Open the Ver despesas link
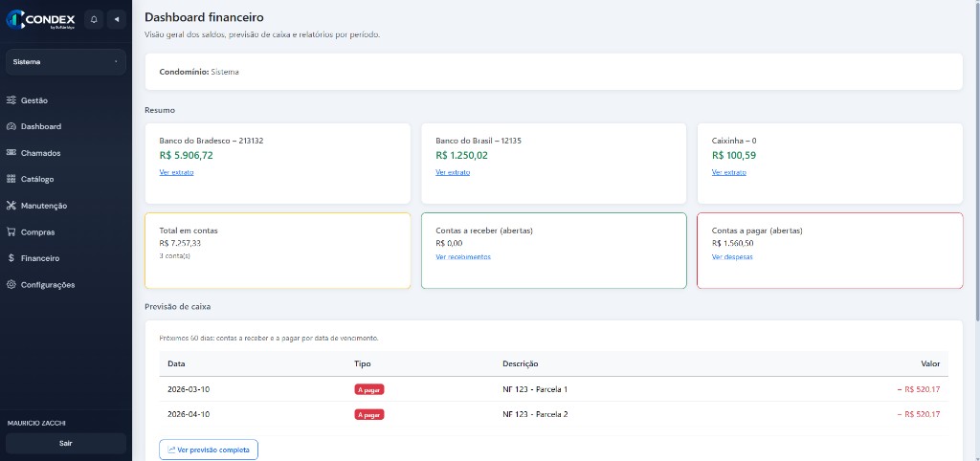This screenshot has height=461, width=980. coord(732,256)
